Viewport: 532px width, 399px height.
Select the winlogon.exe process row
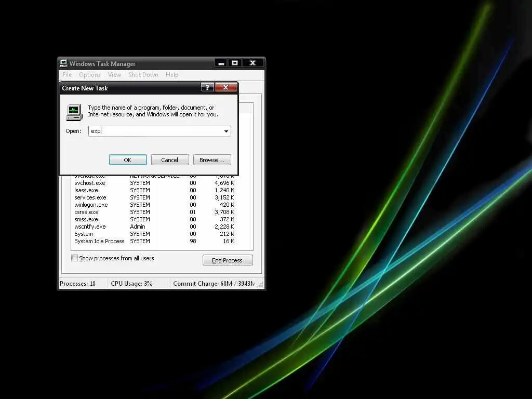tap(154, 205)
